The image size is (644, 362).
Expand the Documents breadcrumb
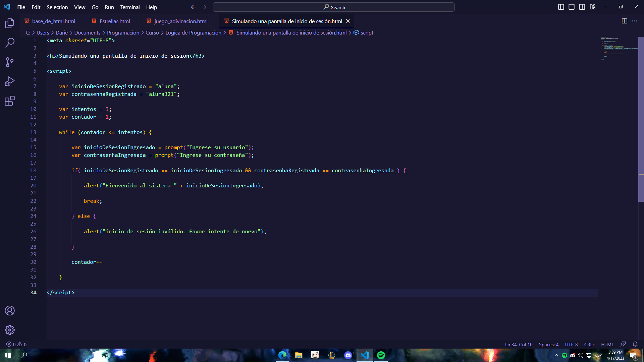(x=87, y=33)
